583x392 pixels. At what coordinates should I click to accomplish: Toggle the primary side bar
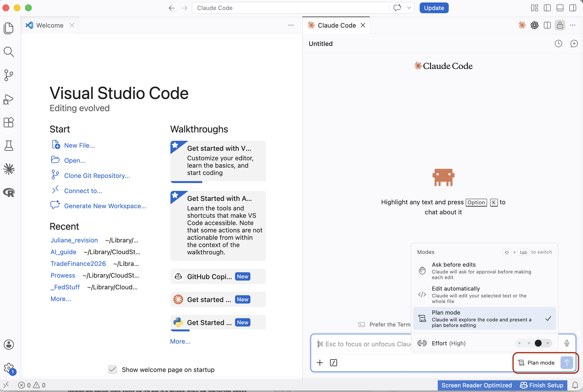pos(547,8)
